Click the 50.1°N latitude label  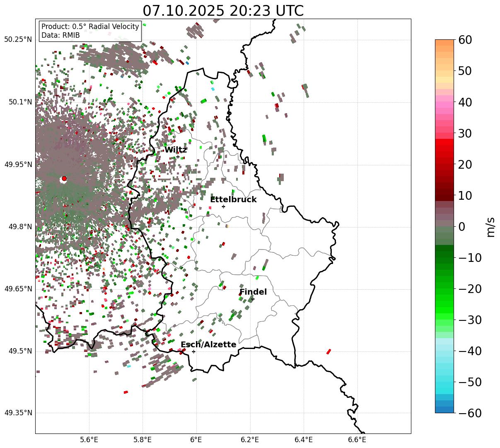tap(20, 102)
